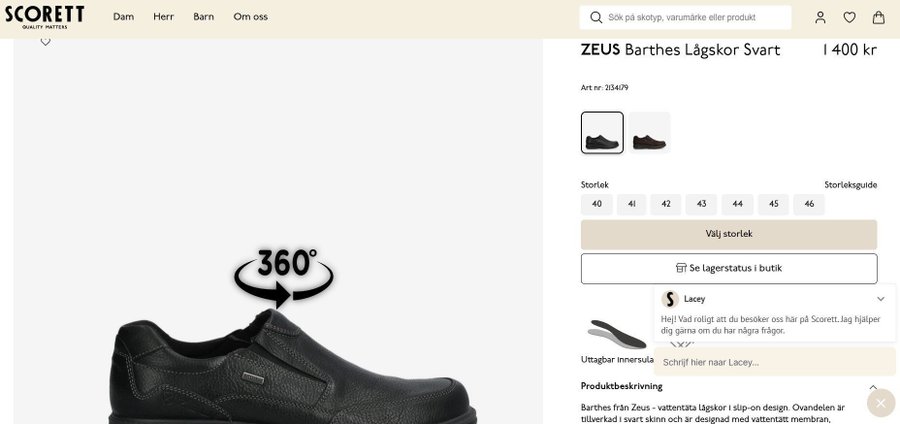
Task: Open the Storleksguide link
Action: tap(850, 185)
